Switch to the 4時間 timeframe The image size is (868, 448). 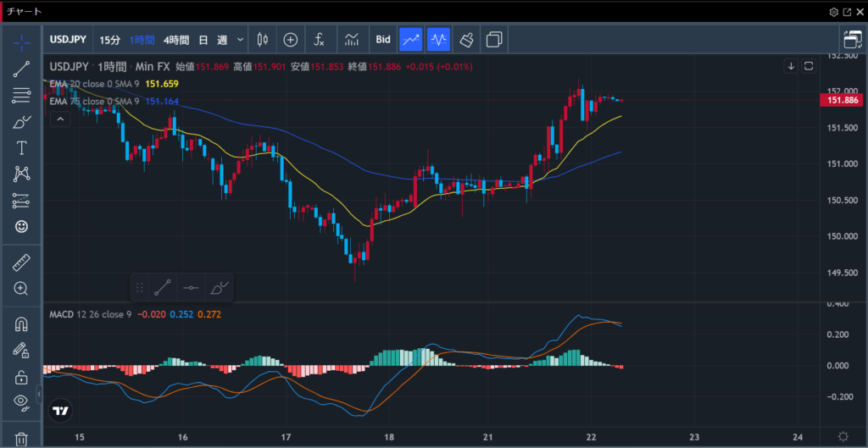pyautogui.click(x=176, y=40)
